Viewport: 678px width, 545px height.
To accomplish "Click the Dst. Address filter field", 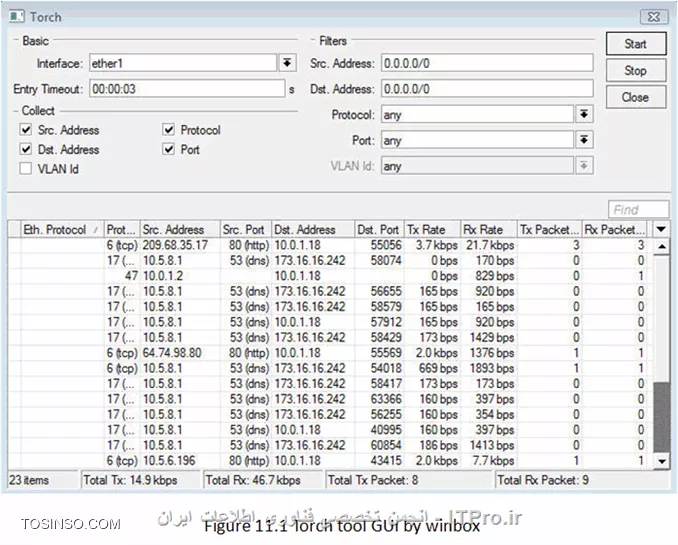I will point(487,89).
